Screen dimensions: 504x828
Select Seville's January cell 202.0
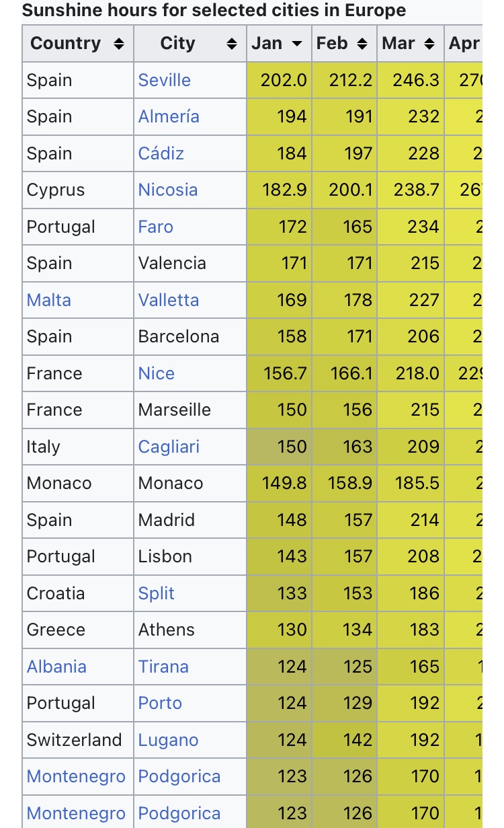284,80
